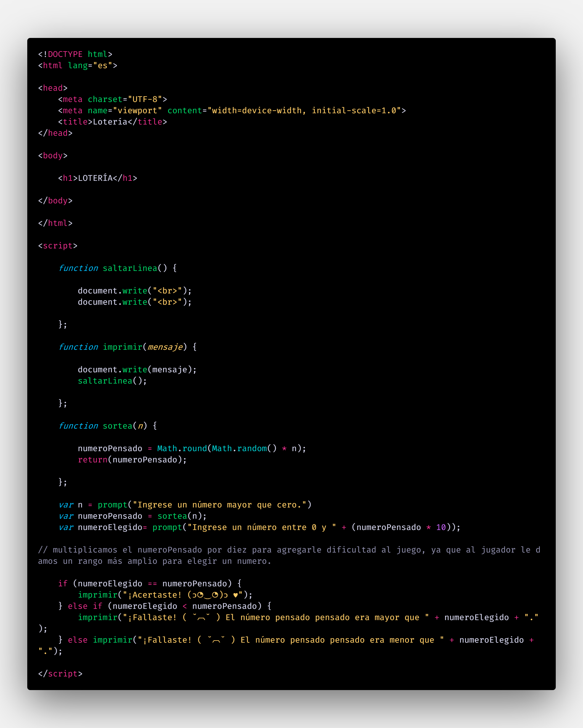
Task: Click the h1 LOTERÍA heading line
Action: [x=97, y=178]
